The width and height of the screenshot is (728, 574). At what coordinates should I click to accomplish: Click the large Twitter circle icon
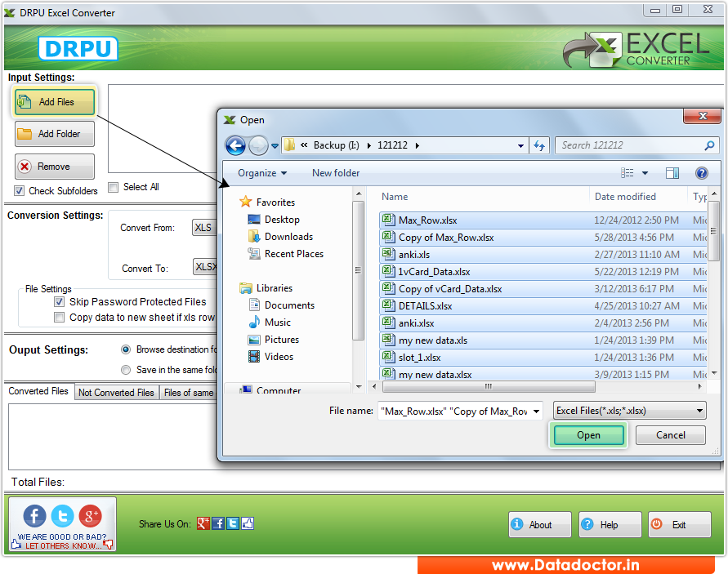[x=62, y=516]
